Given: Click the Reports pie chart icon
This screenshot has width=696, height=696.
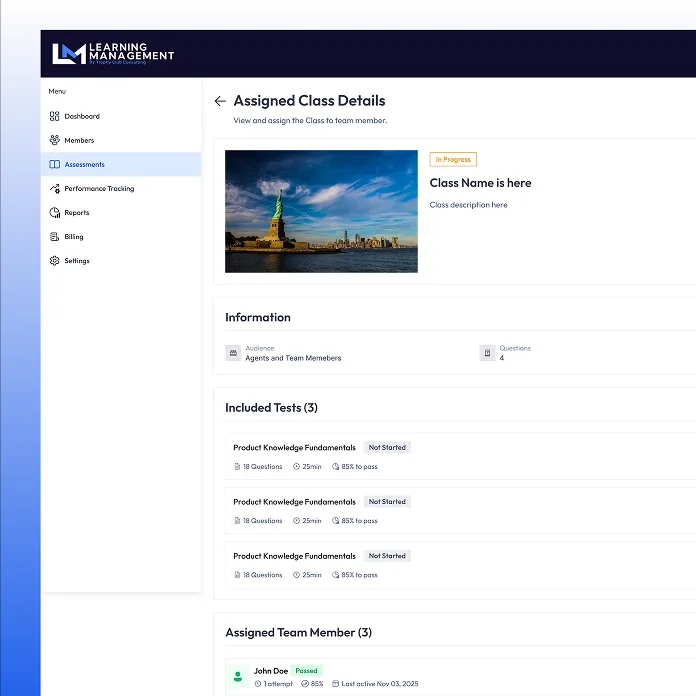Looking at the screenshot, I should click(x=55, y=213).
